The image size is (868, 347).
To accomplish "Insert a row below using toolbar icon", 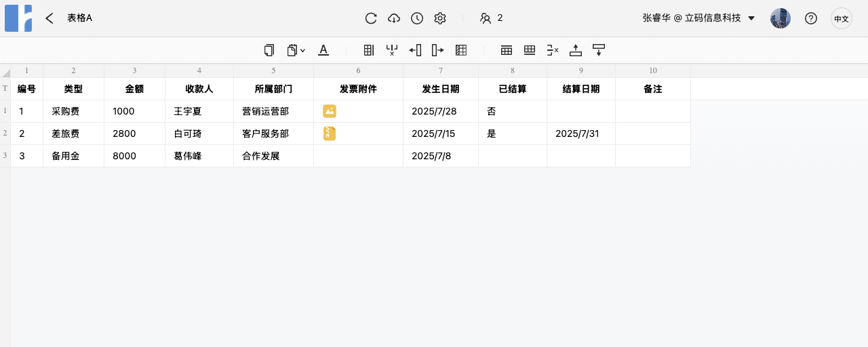I will [x=599, y=50].
